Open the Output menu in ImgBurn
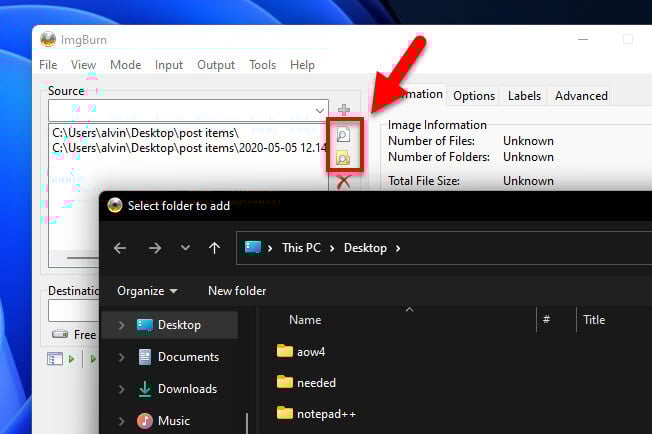Image resolution: width=652 pixels, height=434 pixels. click(x=216, y=65)
